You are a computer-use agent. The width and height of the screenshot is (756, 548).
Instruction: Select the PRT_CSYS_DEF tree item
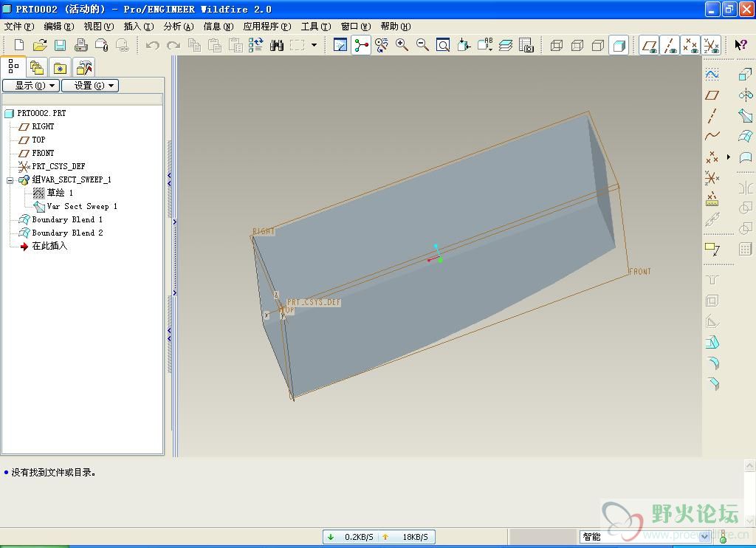[x=58, y=166]
